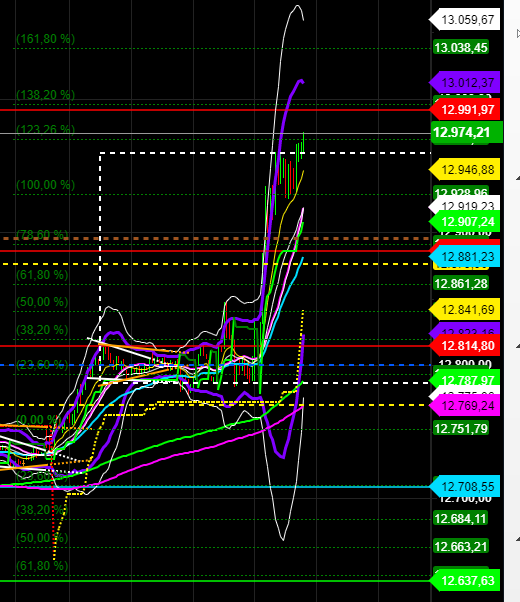
Task: Select the current price tag 12.974,21
Action: point(467,132)
